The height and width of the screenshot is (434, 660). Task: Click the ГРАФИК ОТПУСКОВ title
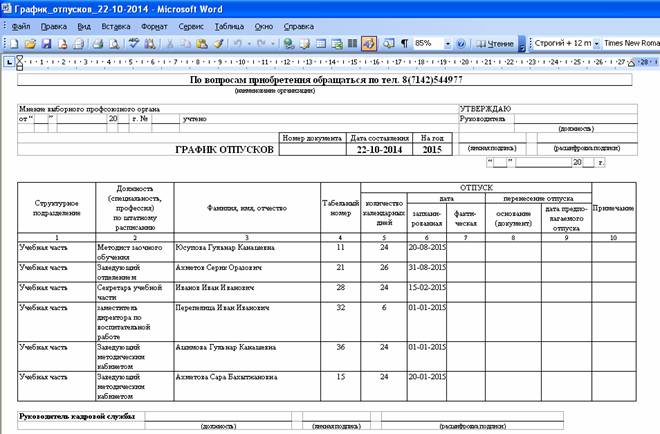coord(224,149)
